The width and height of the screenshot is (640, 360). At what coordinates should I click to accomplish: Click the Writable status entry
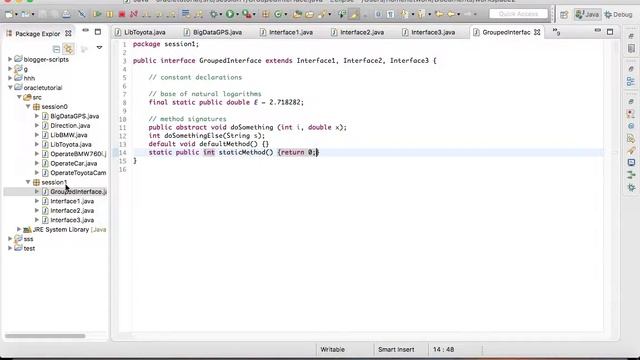click(x=332, y=350)
